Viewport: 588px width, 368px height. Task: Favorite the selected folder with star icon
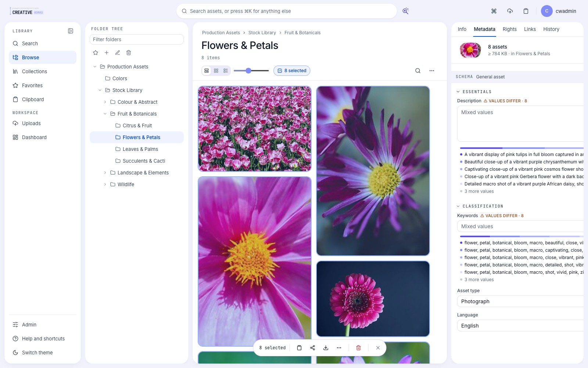coord(96,53)
